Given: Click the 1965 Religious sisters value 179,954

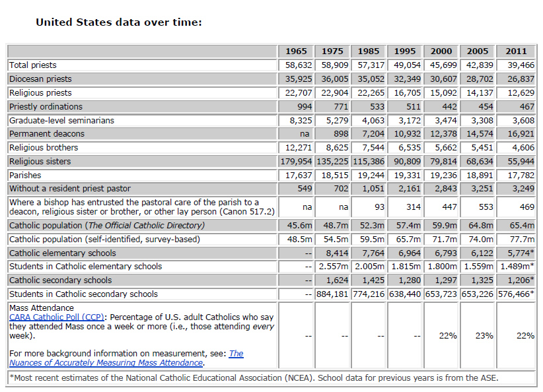Looking at the screenshot, I should coord(296,162).
